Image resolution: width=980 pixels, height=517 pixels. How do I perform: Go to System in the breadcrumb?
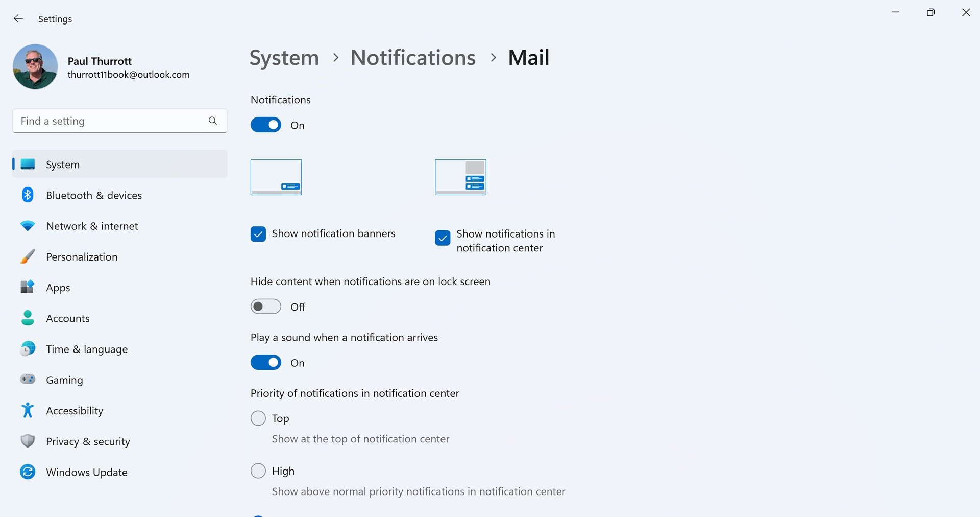(284, 58)
